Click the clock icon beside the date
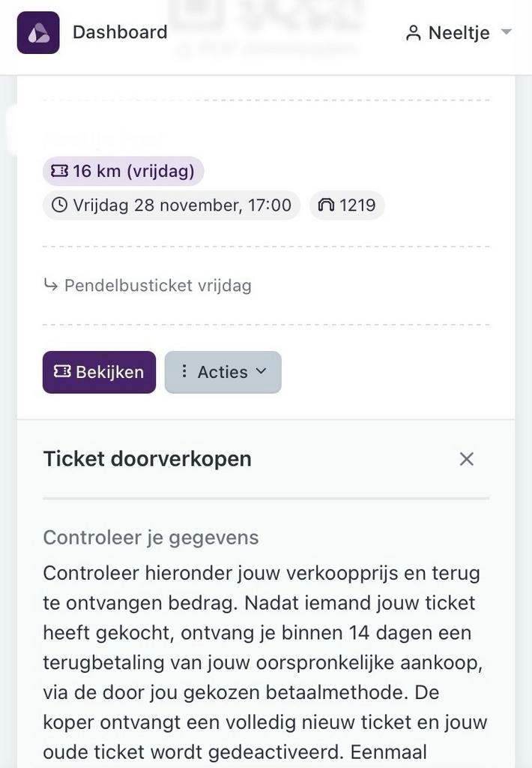 (58, 204)
